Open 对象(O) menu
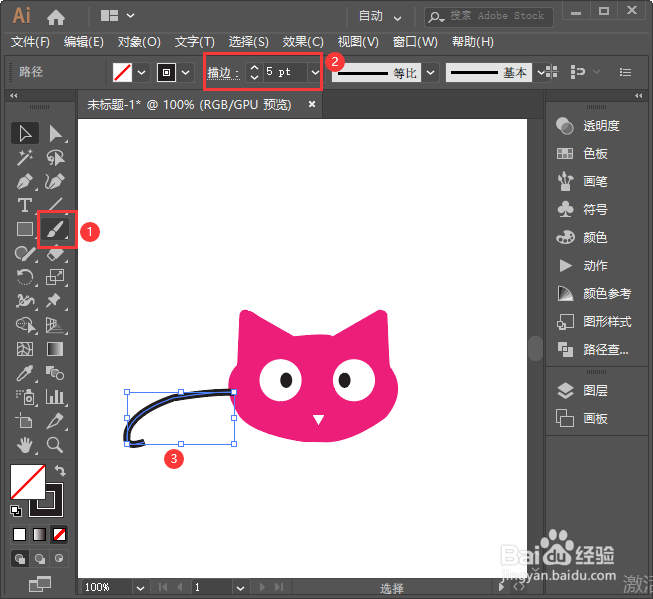 pyautogui.click(x=139, y=42)
